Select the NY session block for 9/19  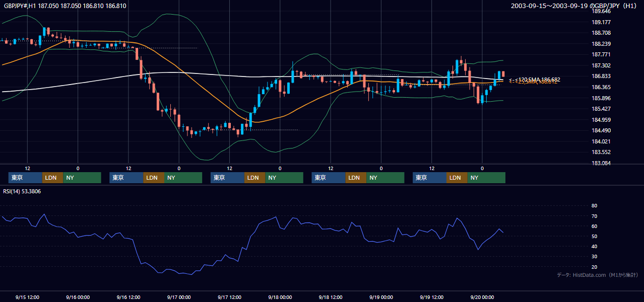point(486,178)
